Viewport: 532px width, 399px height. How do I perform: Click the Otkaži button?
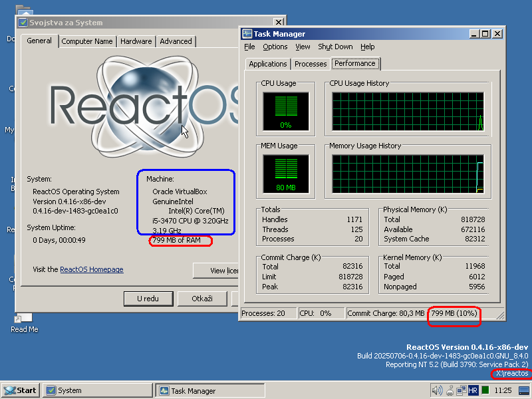(x=202, y=299)
